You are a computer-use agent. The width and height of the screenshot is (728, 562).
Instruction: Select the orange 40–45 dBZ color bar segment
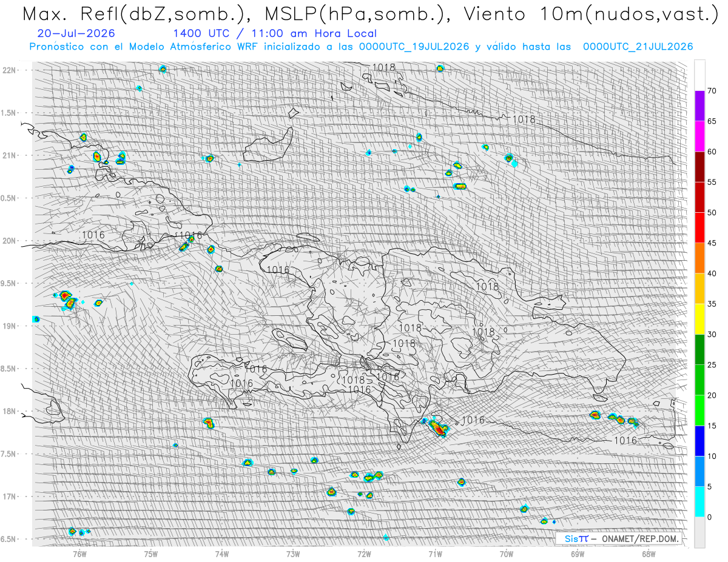click(x=699, y=258)
